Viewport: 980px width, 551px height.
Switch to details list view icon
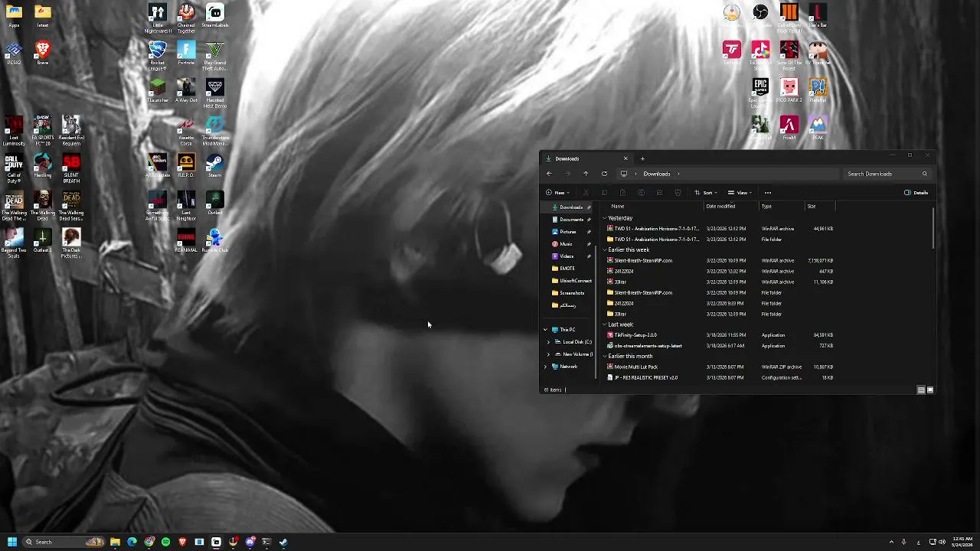pos(921,390)
